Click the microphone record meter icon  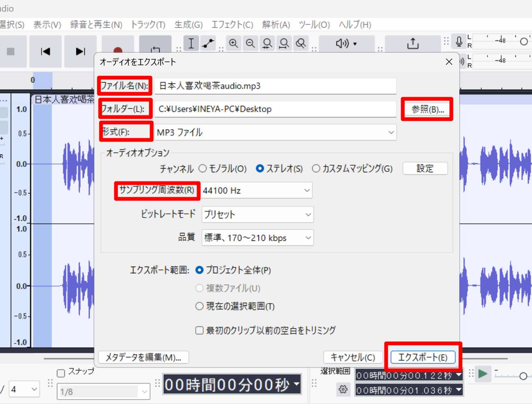[x=459, y=41]
